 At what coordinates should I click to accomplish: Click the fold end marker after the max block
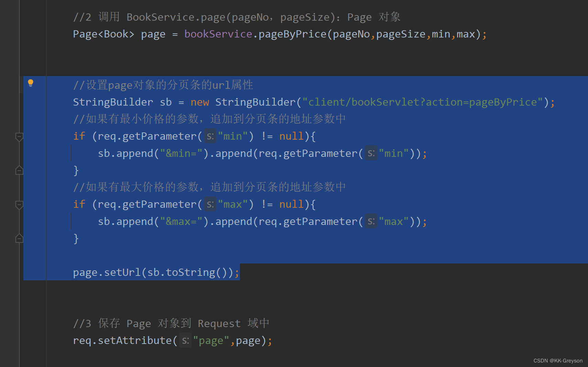pyautogui.click(x=19, y=238)
